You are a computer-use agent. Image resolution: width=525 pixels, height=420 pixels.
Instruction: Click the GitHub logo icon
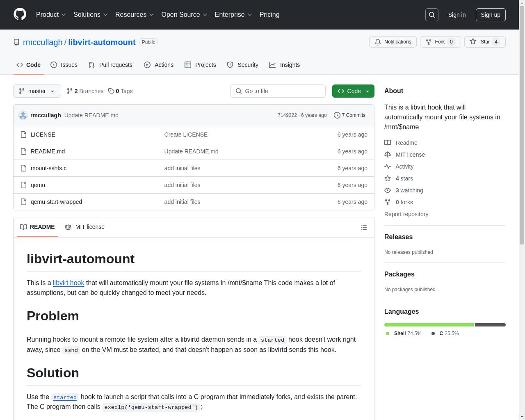[x=20, y=14]
